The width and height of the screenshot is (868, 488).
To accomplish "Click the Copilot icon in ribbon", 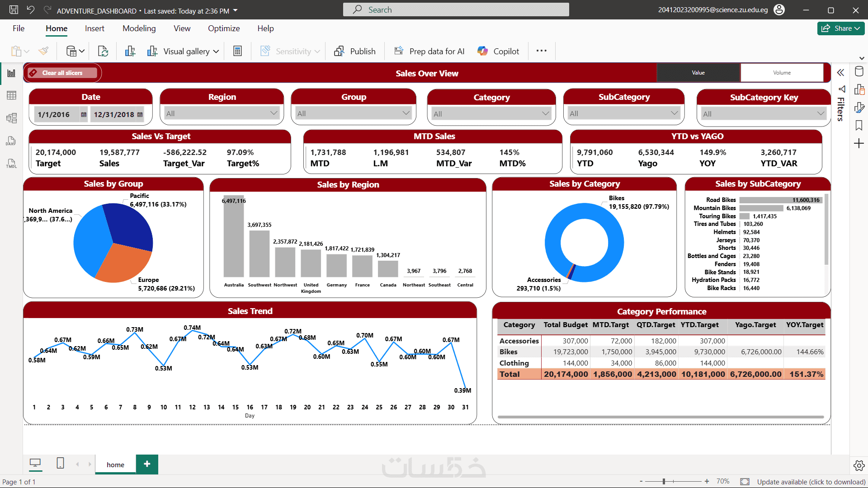I will [482, 51].
